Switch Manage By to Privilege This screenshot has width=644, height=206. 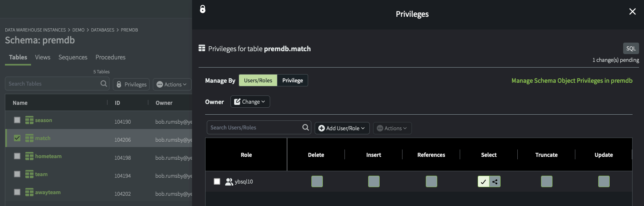(x=293, y=80)
